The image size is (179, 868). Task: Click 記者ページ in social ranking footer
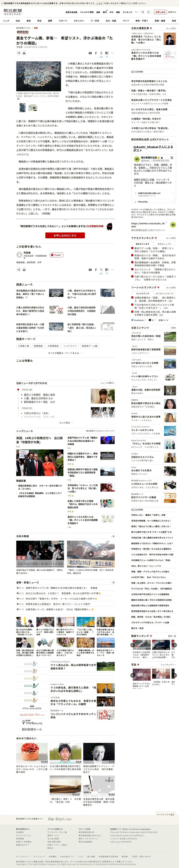click(x=163, y=320)
